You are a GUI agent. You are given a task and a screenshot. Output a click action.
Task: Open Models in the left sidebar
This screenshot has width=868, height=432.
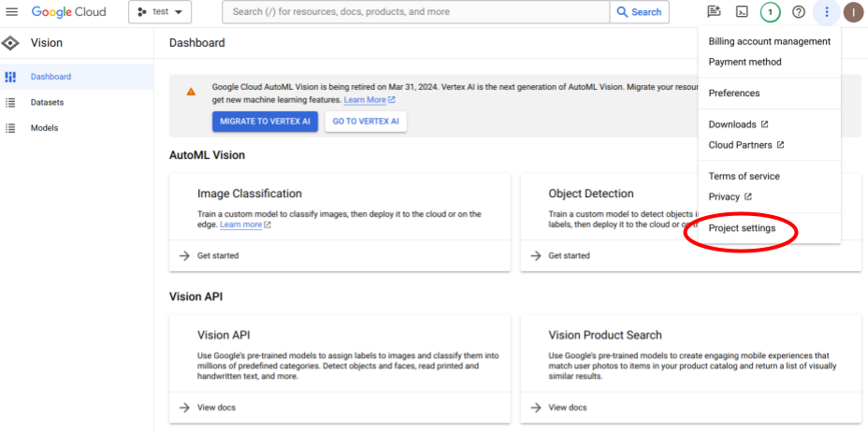(x=44, y=128)
